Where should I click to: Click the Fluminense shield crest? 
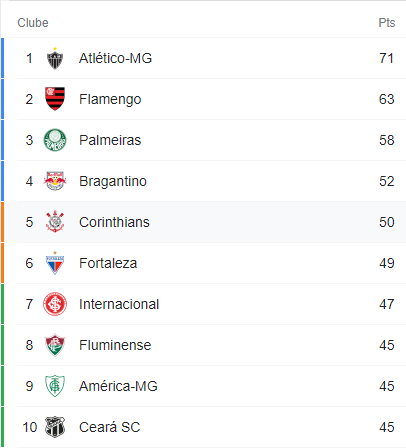point(55,345)
